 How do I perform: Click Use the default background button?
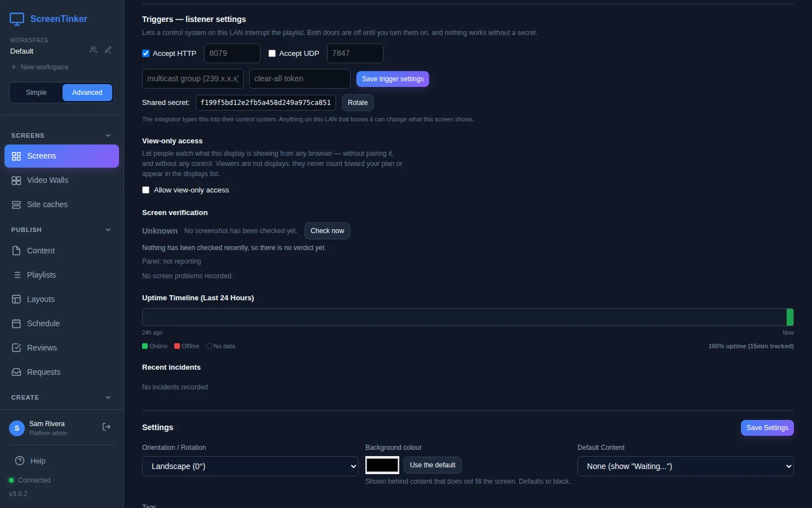433,465
